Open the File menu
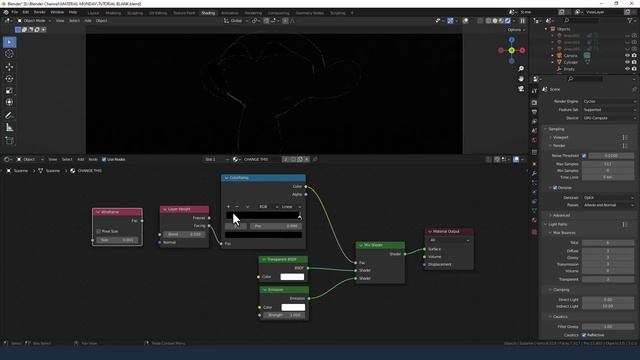640x360 pixels. pyautogui.click(x=15, y=12)
